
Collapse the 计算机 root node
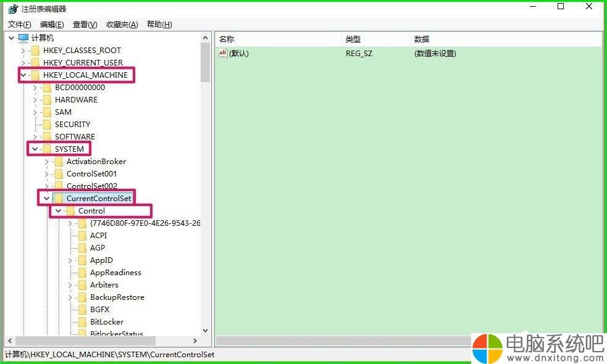[11, 38]
